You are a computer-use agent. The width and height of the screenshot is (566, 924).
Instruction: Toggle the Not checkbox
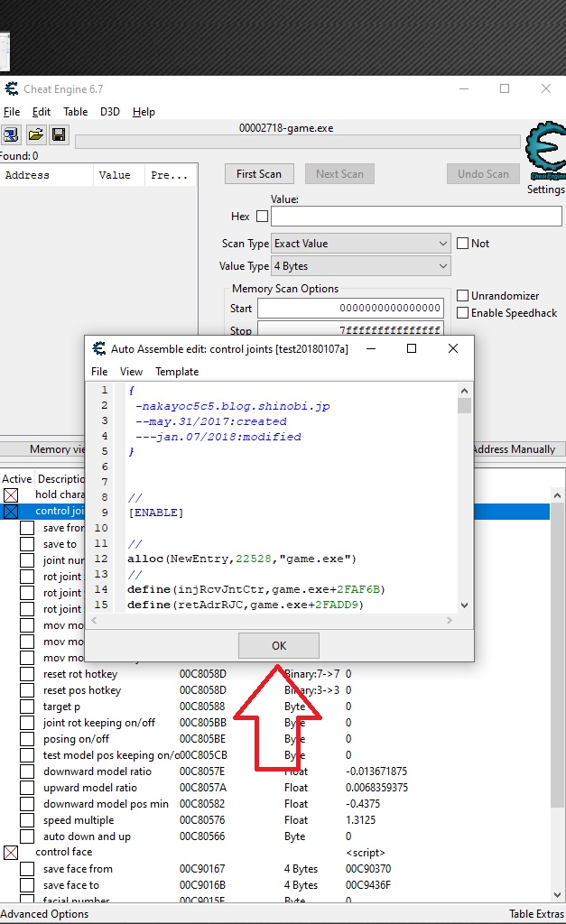tap(463, 244)
